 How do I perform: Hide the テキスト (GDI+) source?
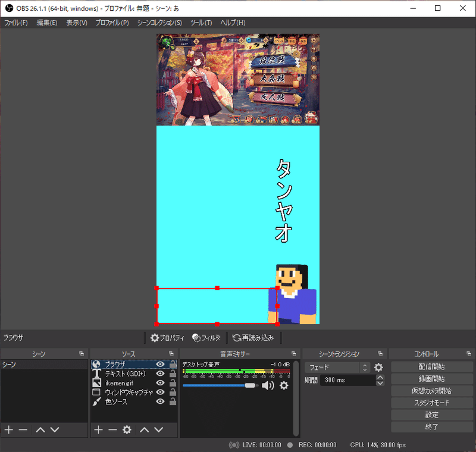tap(160, 373)
